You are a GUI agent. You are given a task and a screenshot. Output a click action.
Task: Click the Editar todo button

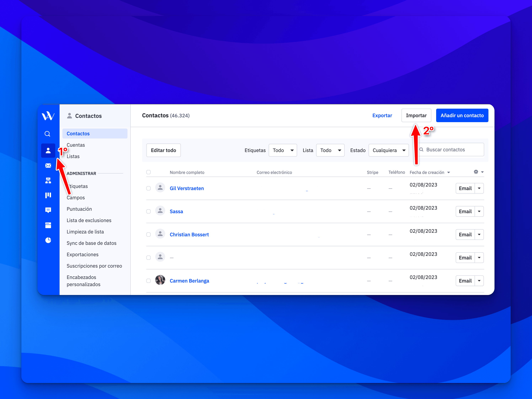click(164, 150)
